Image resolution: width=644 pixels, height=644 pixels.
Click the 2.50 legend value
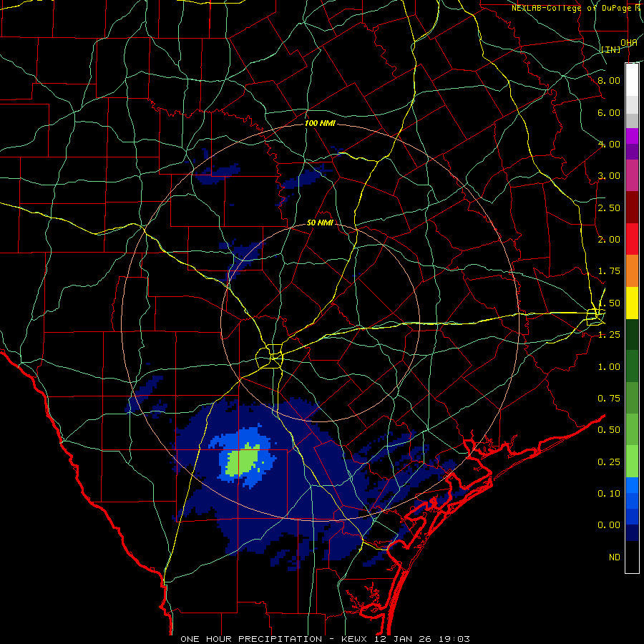(x=609, y=208)
